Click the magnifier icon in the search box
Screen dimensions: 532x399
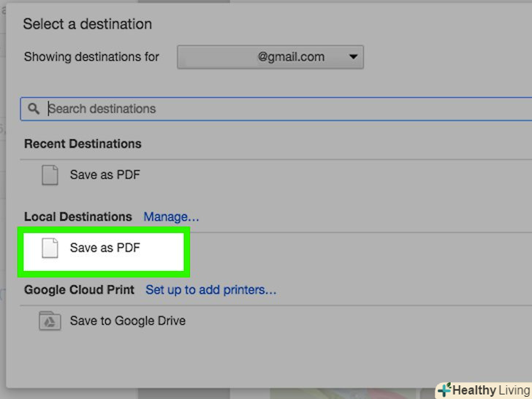(34, 109)
